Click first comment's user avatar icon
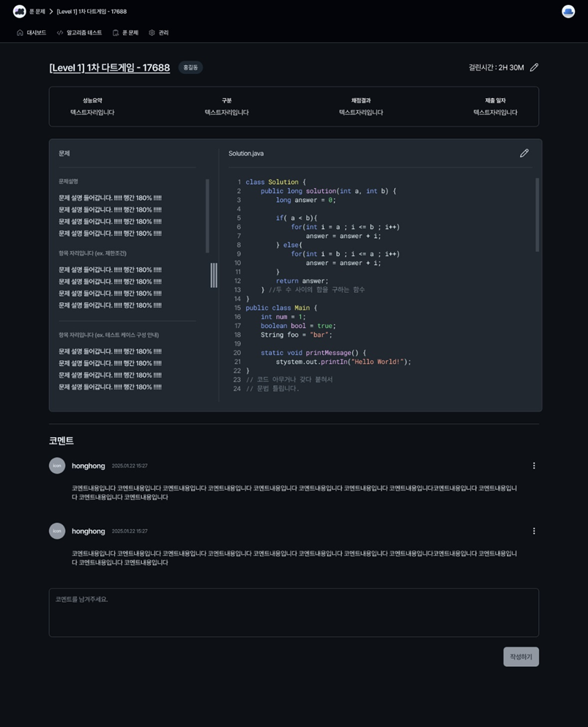 click(57, 466)
